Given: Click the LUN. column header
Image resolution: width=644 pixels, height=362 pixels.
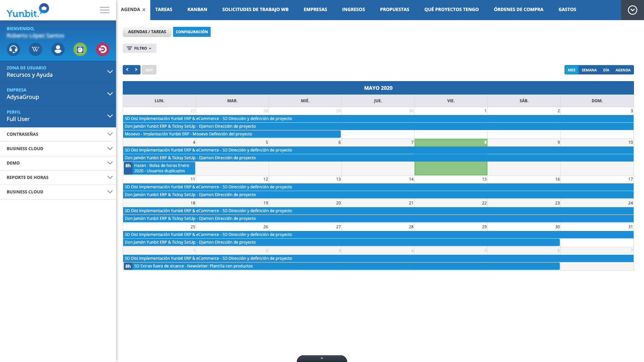Looking at the screenshot, I should click(159, 101).
